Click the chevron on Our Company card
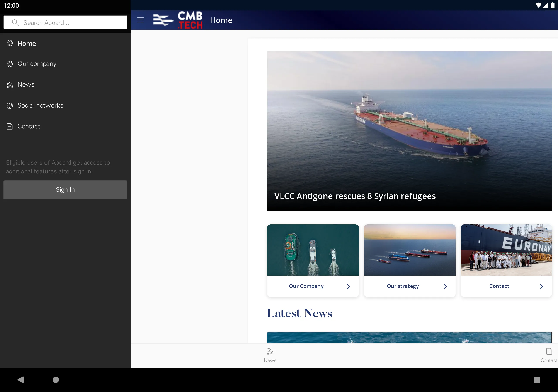This screenshot has width=558, height=392. (x=348, y=286)
